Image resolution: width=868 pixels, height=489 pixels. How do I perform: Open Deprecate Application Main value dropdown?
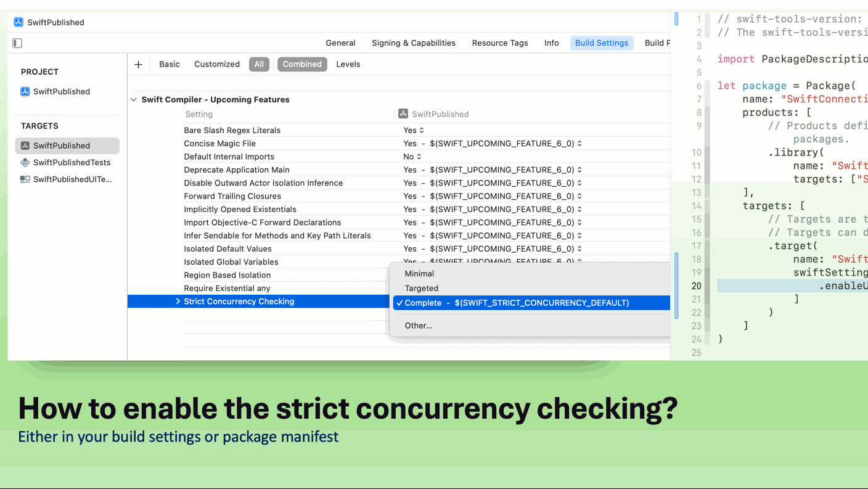493,170
